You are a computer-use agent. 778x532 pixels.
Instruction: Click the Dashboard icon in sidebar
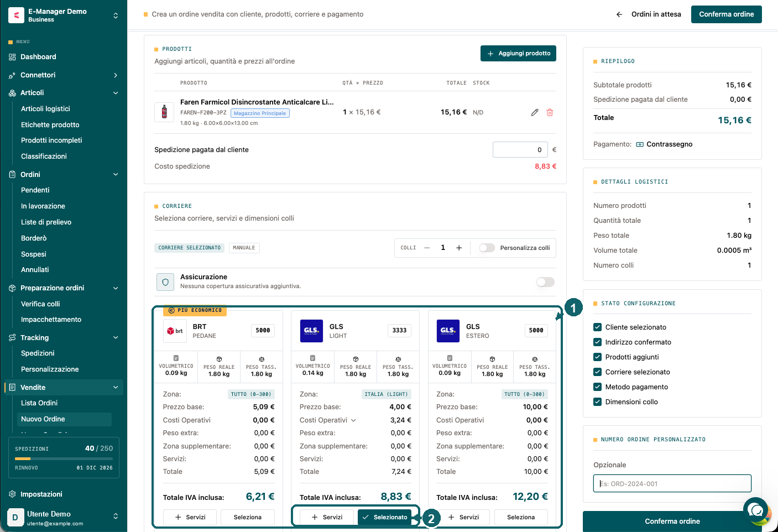[x=12, y=57]
